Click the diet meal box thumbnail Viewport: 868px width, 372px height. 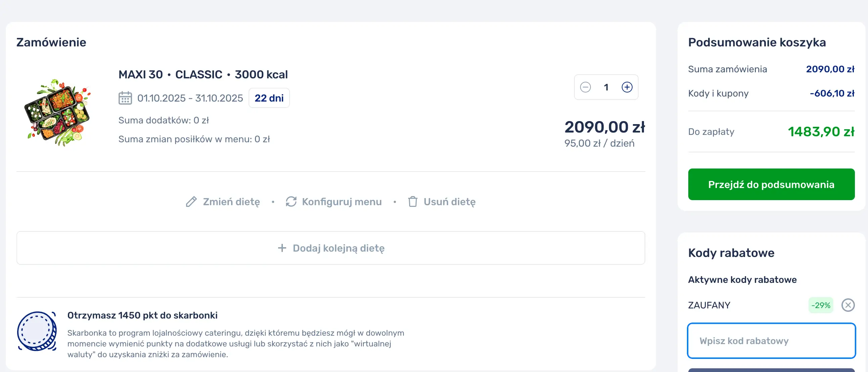58,113
